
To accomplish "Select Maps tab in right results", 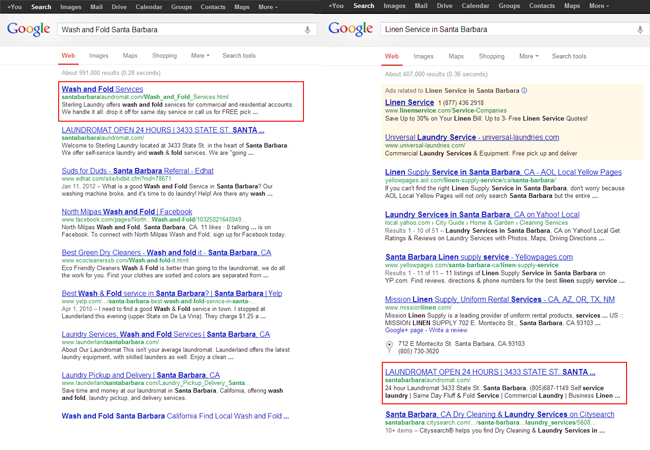I will pos(456,56).
